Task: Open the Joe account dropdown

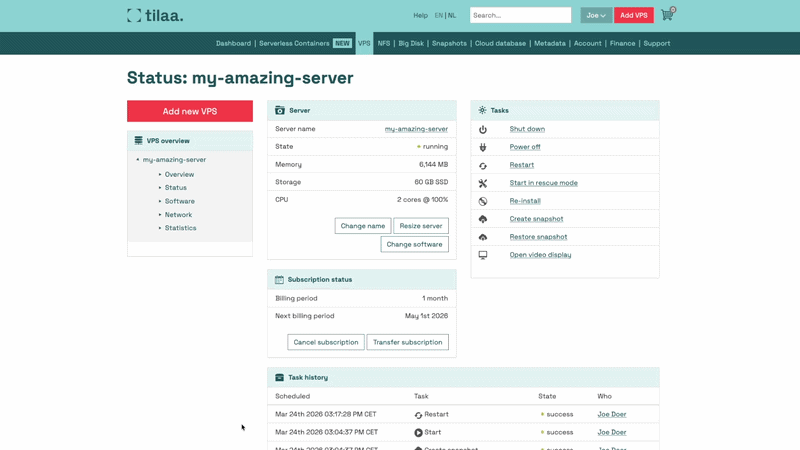Action: [x=596, y=15]
